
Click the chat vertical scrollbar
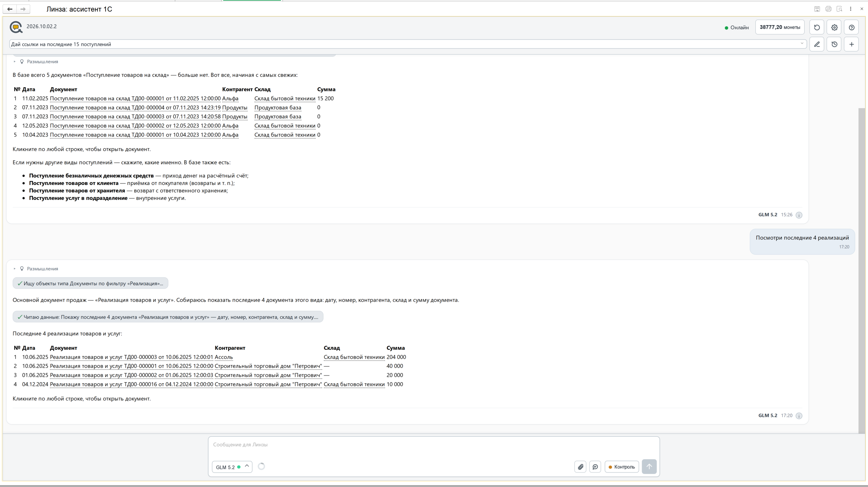861,270
